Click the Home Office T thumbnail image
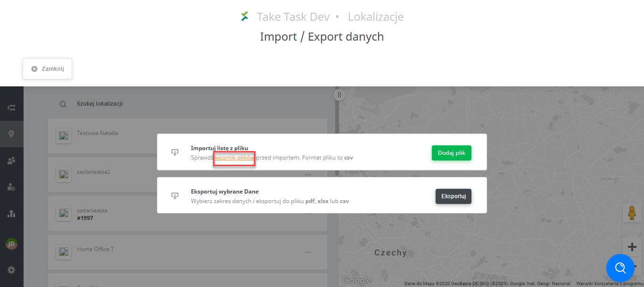The image size is (644, 287). (64, 252)
